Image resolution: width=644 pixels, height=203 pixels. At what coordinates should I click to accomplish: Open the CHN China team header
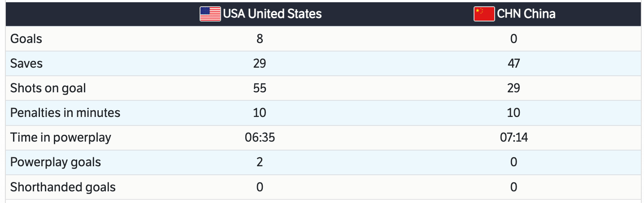coord(526,14)
